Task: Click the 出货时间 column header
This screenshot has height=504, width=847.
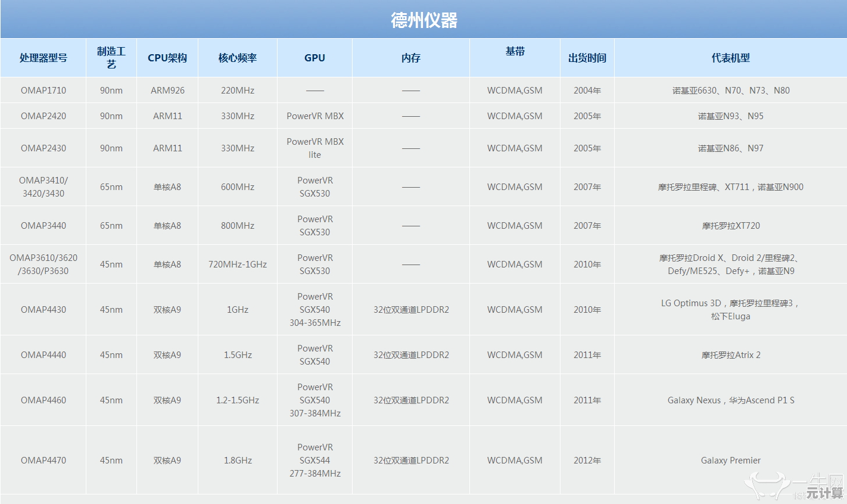Action: [587, 58]
